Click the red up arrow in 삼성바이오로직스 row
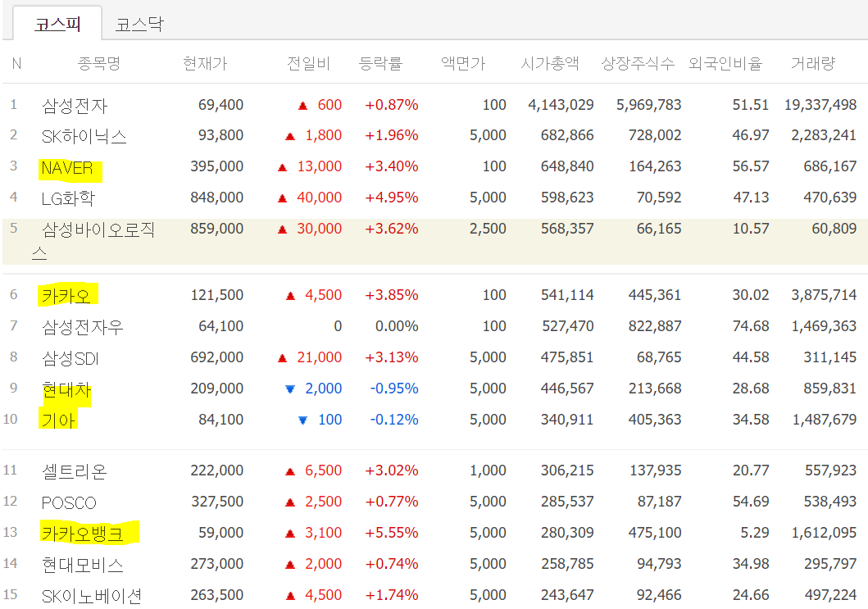This screenshot has height=609, width=868. 282,230
